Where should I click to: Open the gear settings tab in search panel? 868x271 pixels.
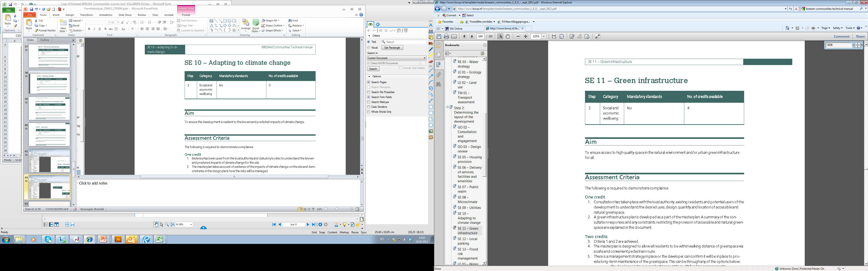[x=378, y=24]
